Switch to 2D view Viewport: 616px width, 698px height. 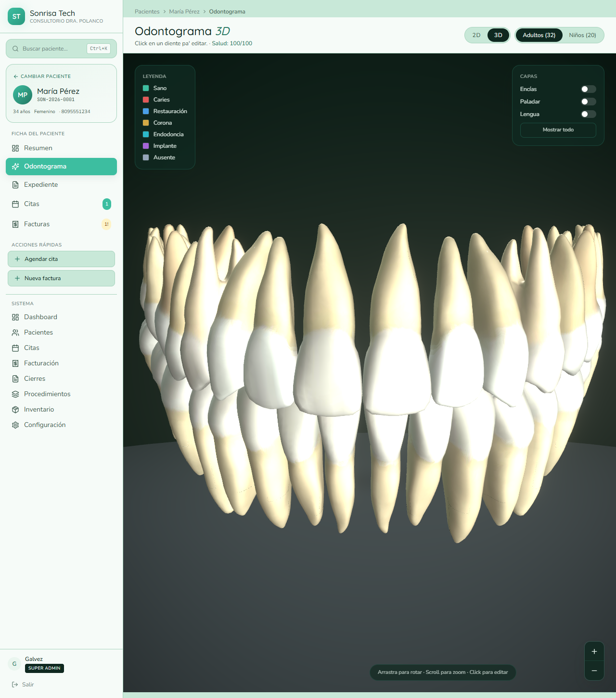coord(476,35)
